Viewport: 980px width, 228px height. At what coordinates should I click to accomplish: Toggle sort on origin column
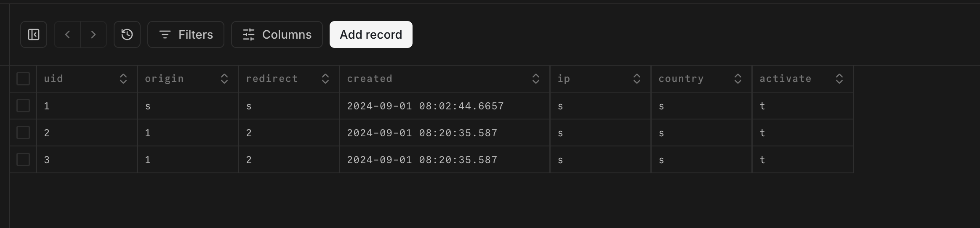(x=224, y=79)
